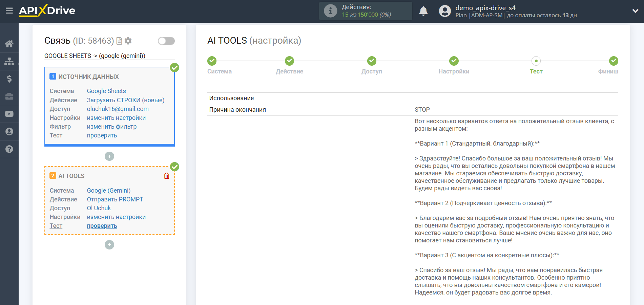Click the Google Sheets system link
The image size is (644, 305).
pyautogui.click(x=106, y=91)
